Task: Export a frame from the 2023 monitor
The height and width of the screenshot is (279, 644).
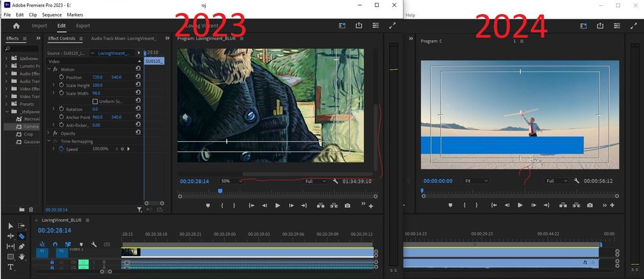Action: coord(347,206)
